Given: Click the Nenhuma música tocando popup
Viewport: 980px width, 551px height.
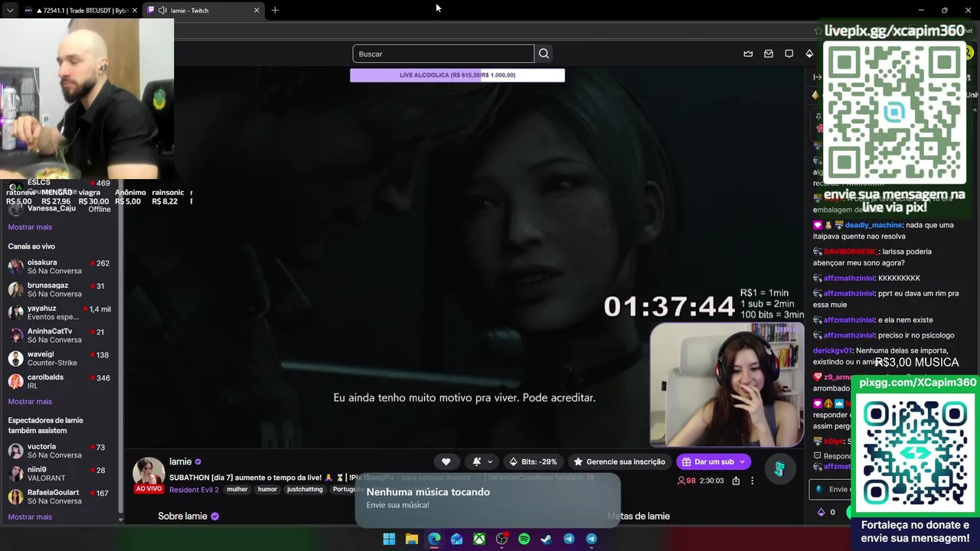Looking at the screenshot, I should pyautogui.click(x=487, y=499).
